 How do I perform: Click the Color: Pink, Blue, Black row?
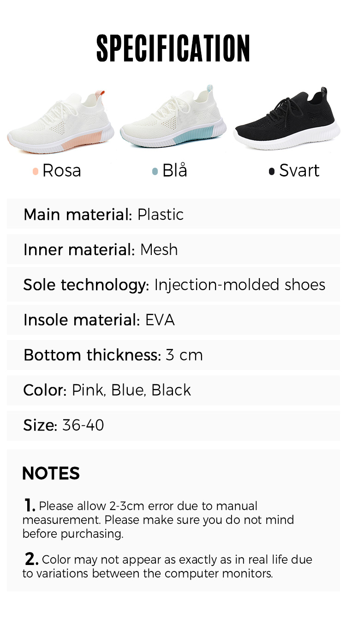click(x=173, y=390)
